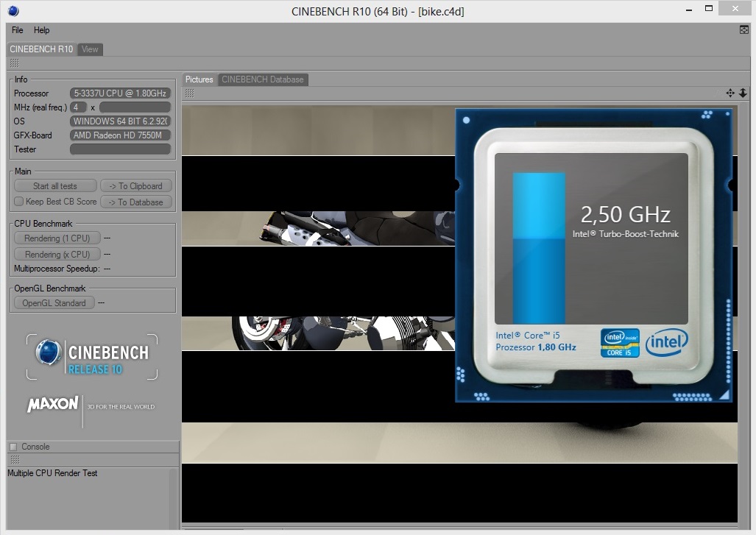Click the Prozessor 1,80 GHz text

(x=536, y=347)
